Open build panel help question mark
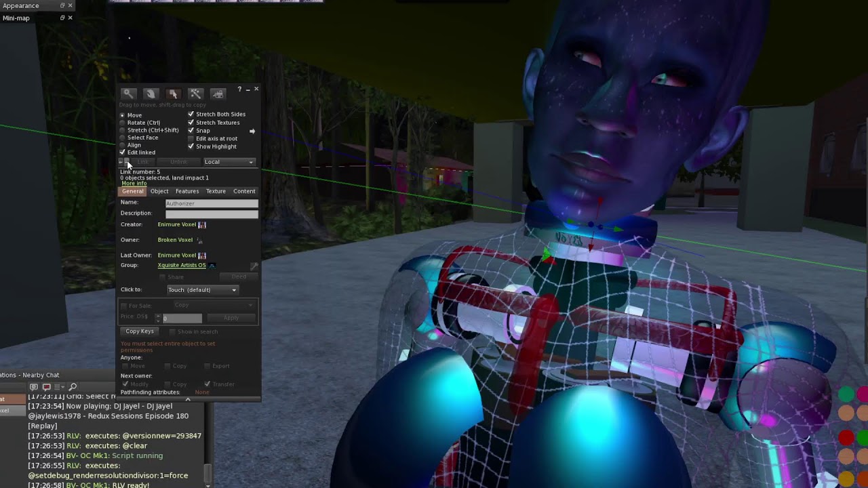868x488 pixels. coord(239,89)
